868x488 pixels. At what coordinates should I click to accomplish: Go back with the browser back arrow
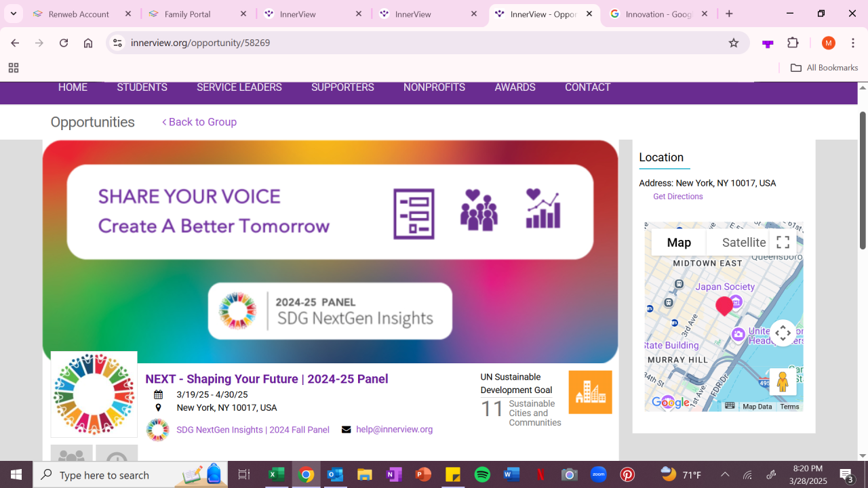15,43
